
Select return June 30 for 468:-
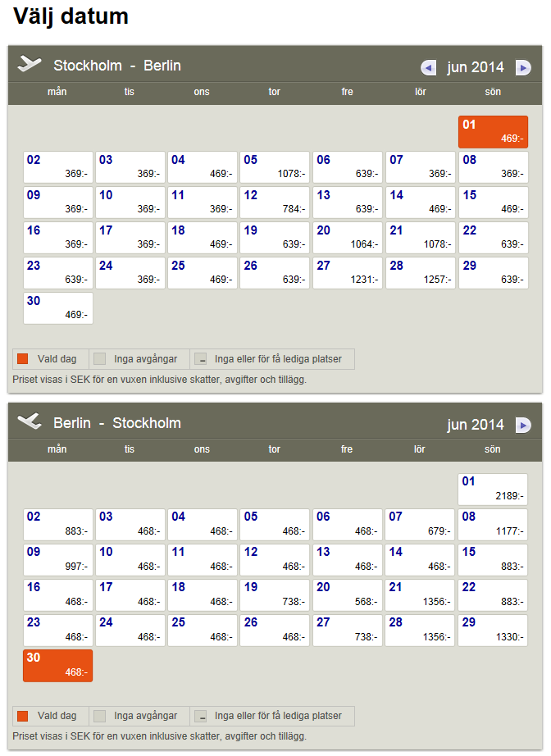click(57, 665)
